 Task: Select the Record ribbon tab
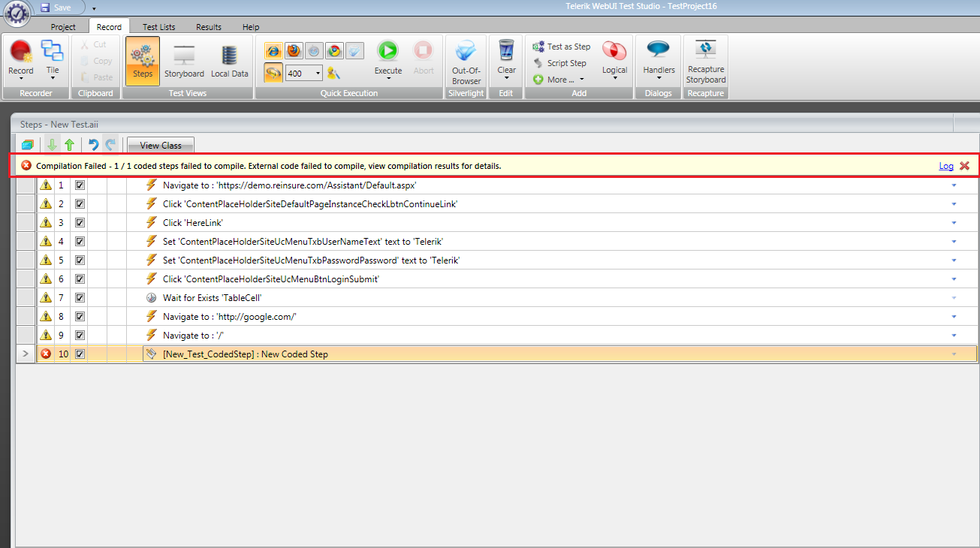tap(109, 27)
